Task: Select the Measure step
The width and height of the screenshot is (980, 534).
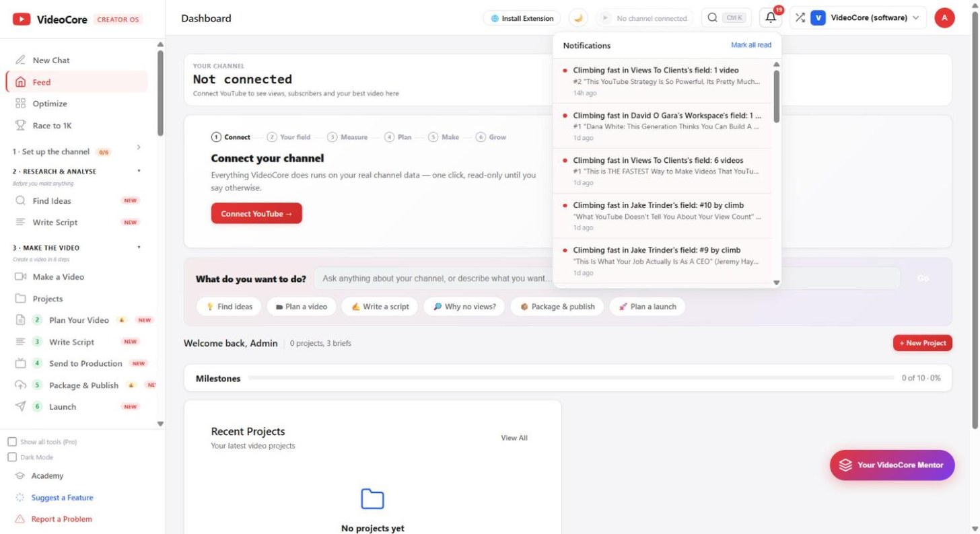Action: (347, 137)
